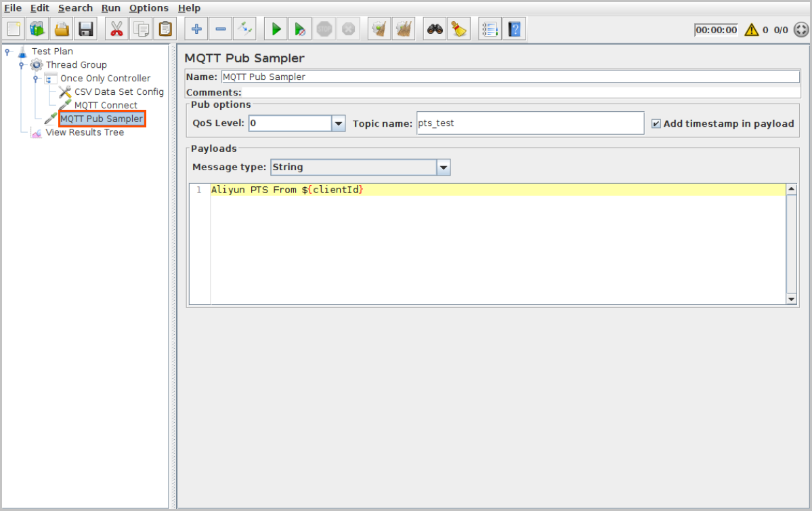Screen dimensions: 812x511
Task: Click payload scrollbar down arrow
Action: click(x=791, y=299)
